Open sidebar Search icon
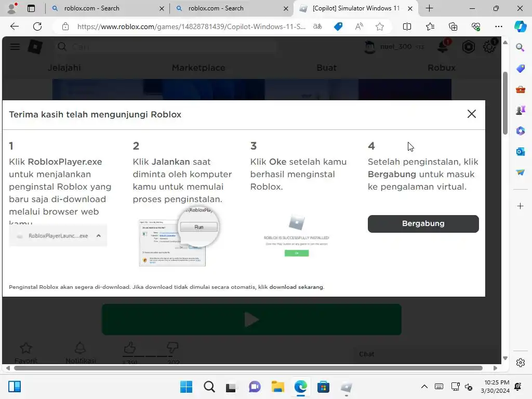The image size is (532, 399). point(520,47)
